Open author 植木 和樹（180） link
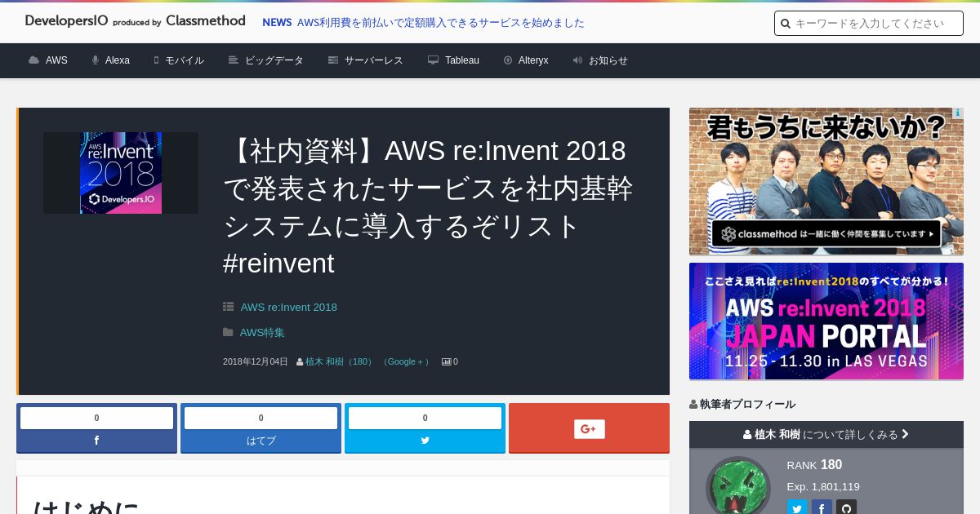Viewport: 980px width, 514px height. (x=340, y=361)
